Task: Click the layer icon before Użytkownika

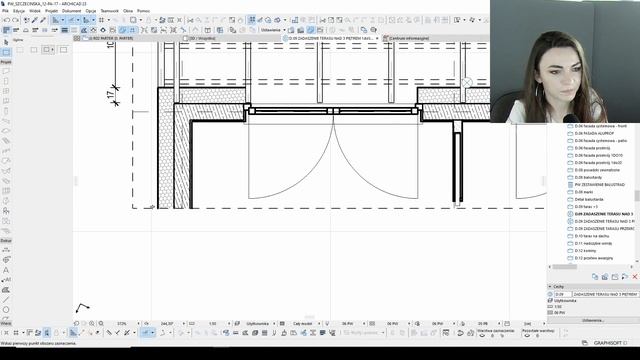Action: click(238, 323)
